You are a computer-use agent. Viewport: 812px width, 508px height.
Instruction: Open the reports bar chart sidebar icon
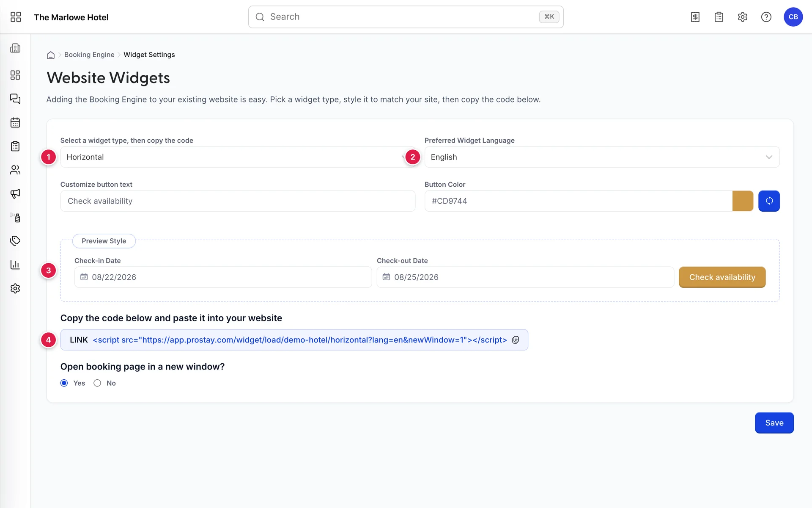pyautogui.click(x=15, y=265)
